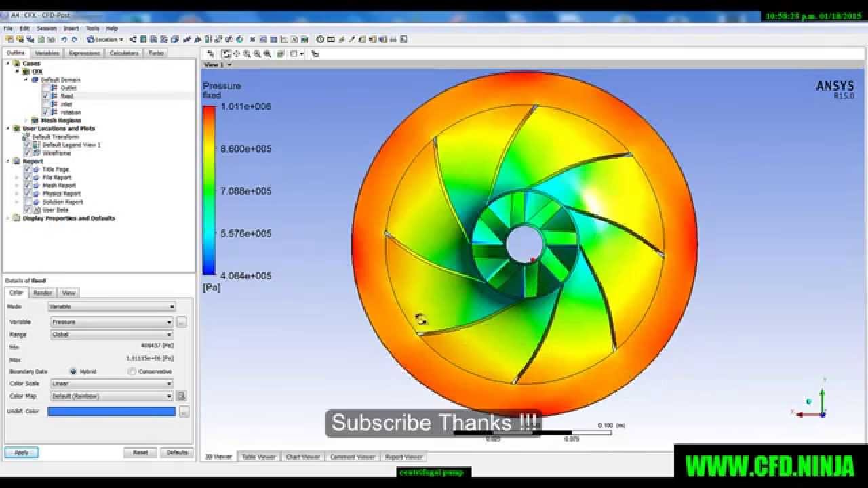
Task: Click the Animation toolbar icon
Action: pos(331,39)
